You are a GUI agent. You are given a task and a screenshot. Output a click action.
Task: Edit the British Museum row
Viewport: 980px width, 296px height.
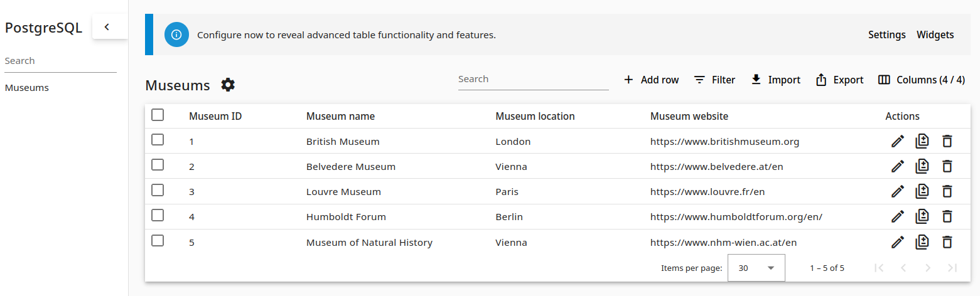click(x=897, y=142)
